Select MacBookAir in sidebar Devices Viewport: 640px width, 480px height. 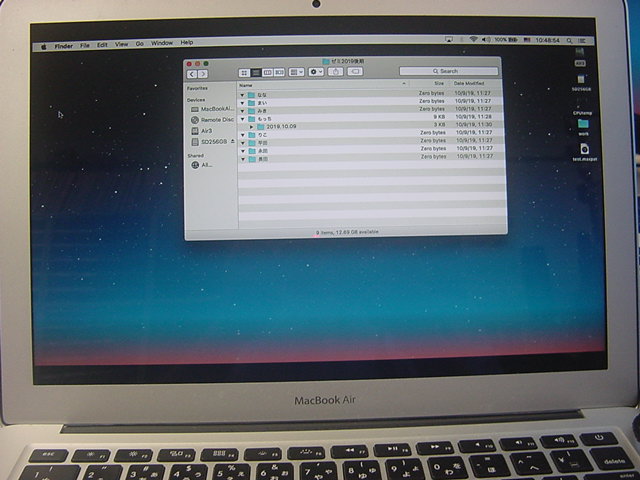[x=213, y=109]
